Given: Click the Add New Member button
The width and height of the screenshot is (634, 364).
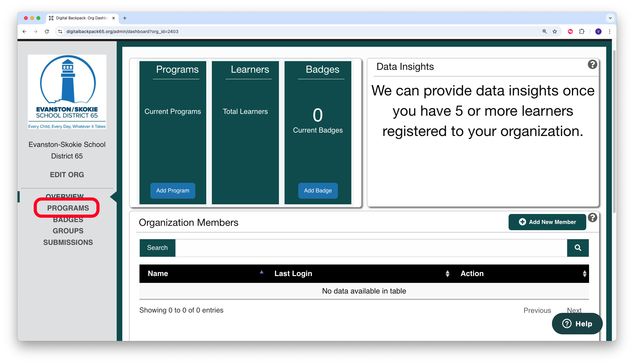Looking at the screenshot, I should (547, 222).
